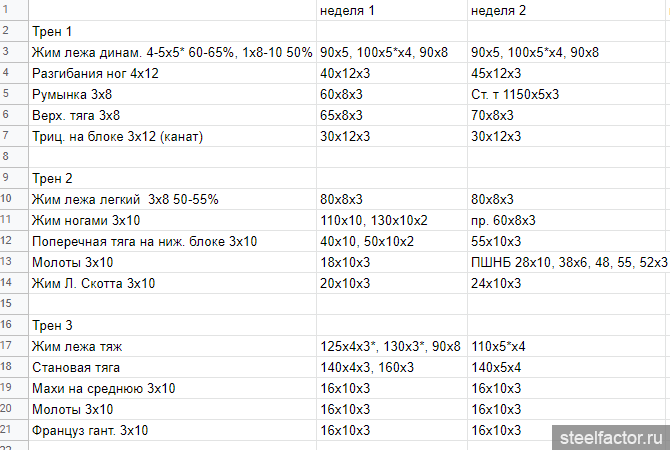Click the '110х10, 130х10х2' cell
The width and height of the screenshot is (670, 450).
click(391, 220)
